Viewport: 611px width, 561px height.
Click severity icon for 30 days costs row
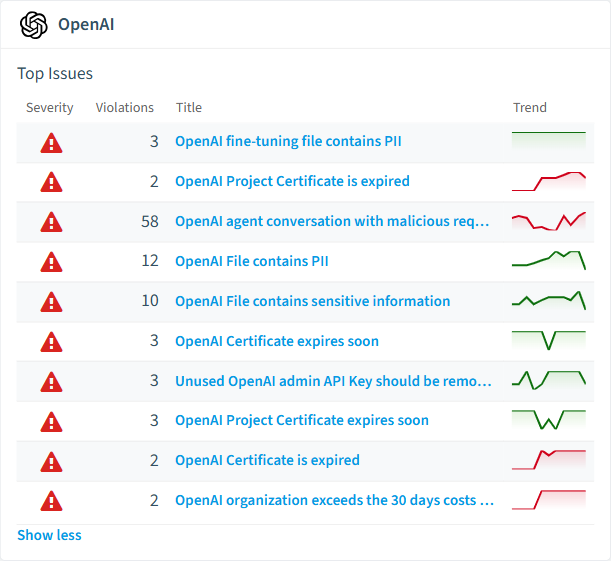(x=51, y=502)
